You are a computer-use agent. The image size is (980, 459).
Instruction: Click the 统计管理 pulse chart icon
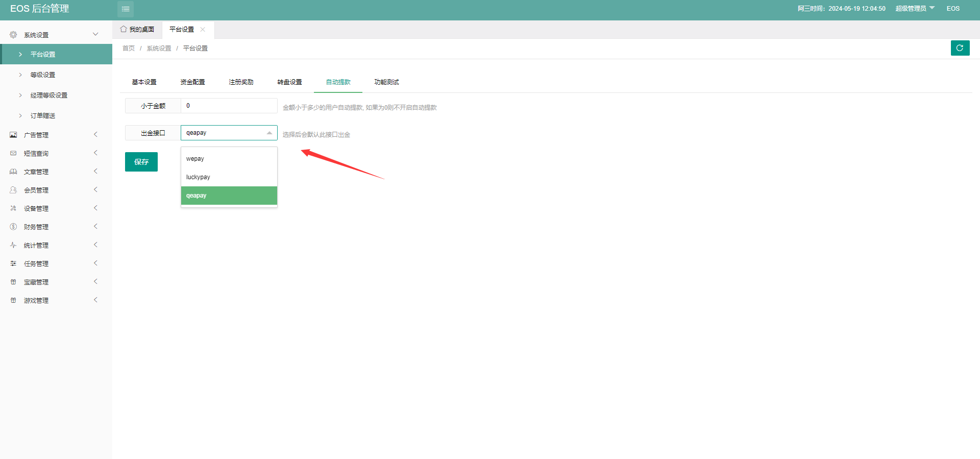[x=13, y=245]
